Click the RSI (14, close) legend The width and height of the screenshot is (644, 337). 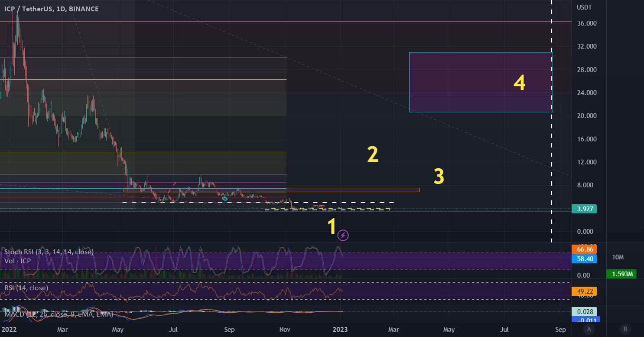tap(26, 288)
